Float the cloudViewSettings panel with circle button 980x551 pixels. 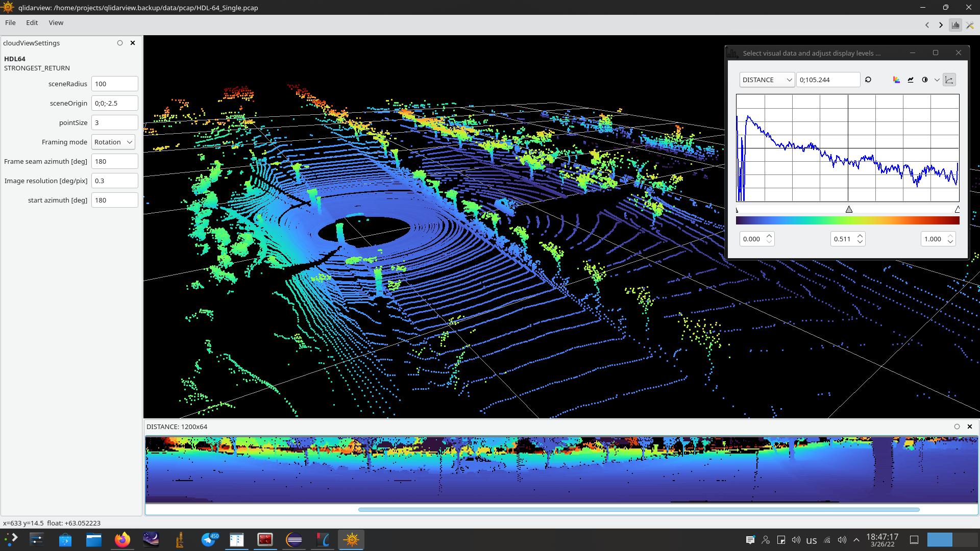(x=120, y=43)
